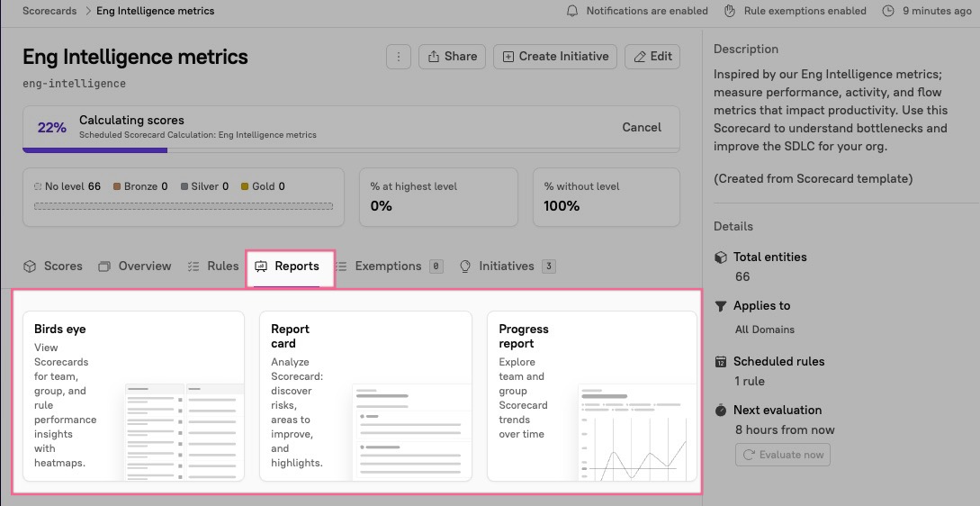
Task: Click the Rules checklist icon
Action: tap(193, 267)
